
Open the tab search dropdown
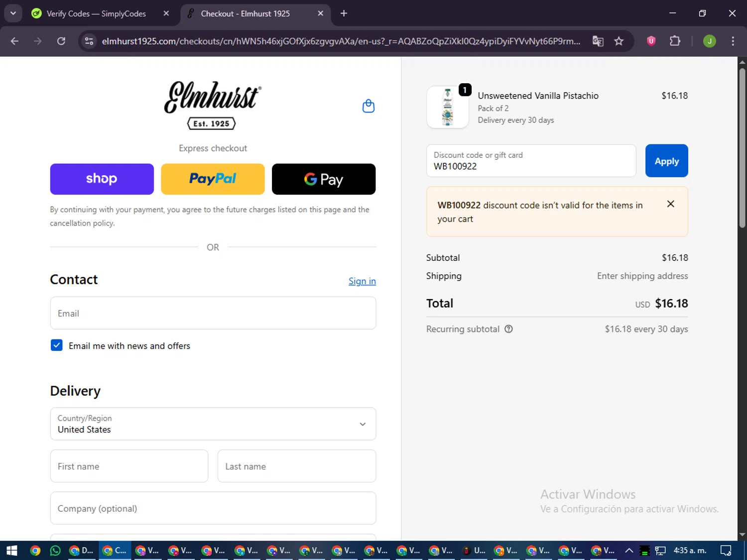(x=13, y=13)
